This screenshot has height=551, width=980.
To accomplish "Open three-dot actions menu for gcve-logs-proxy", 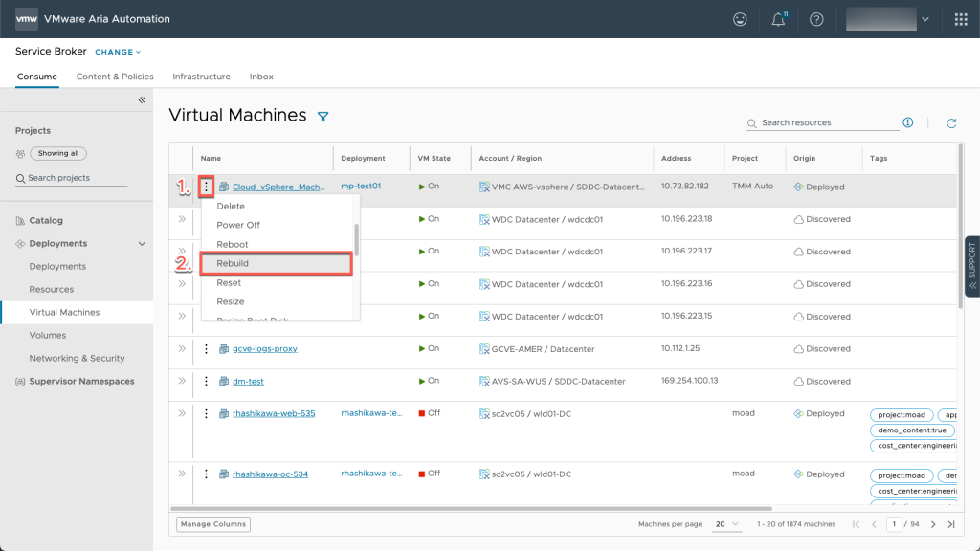I will pyautogui.click(x=206, y=349).
